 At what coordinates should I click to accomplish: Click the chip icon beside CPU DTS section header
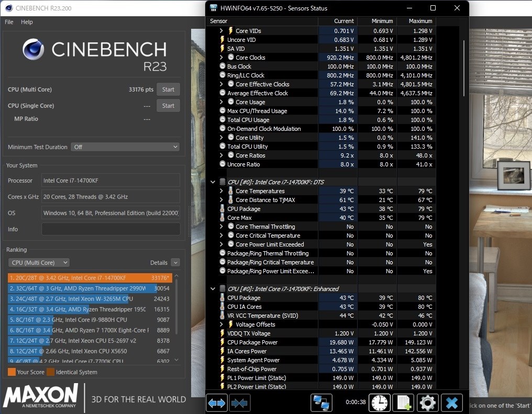pyautogui.click(x=223, y=182)
